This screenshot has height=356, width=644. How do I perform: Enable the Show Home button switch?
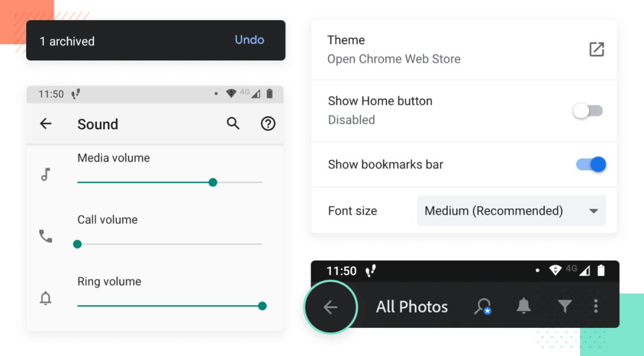[588, 111]
